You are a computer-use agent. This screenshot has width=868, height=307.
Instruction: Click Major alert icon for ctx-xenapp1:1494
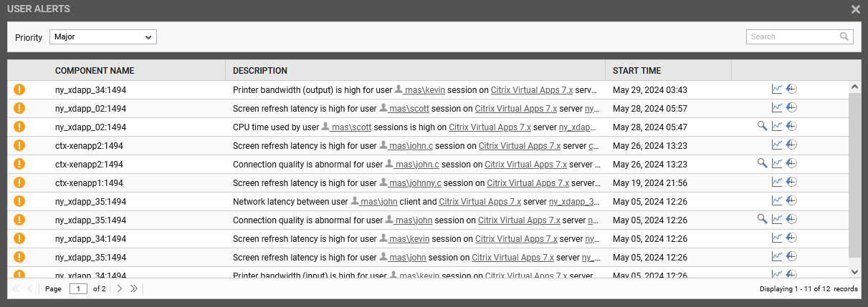click(x=19, y=182)
